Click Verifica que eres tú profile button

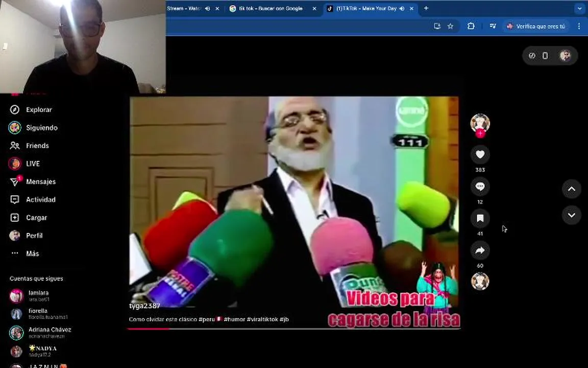536,26
